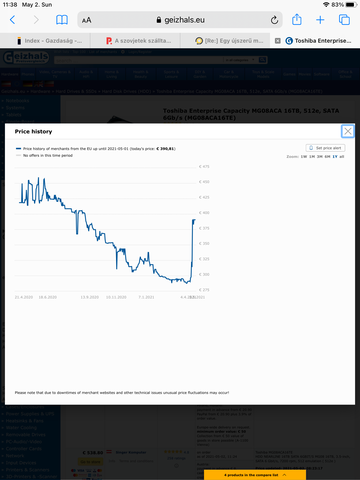This screenshot has height=480, width=360.
Task: Select the Toshiba Enterprise tab
Action: click(x=318, y=41)
